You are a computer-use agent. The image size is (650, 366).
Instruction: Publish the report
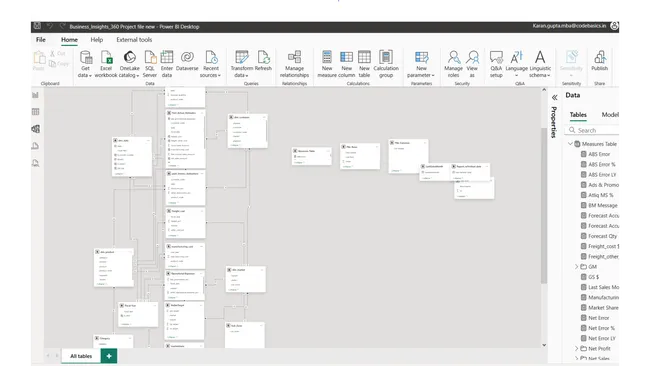(599, 61)
